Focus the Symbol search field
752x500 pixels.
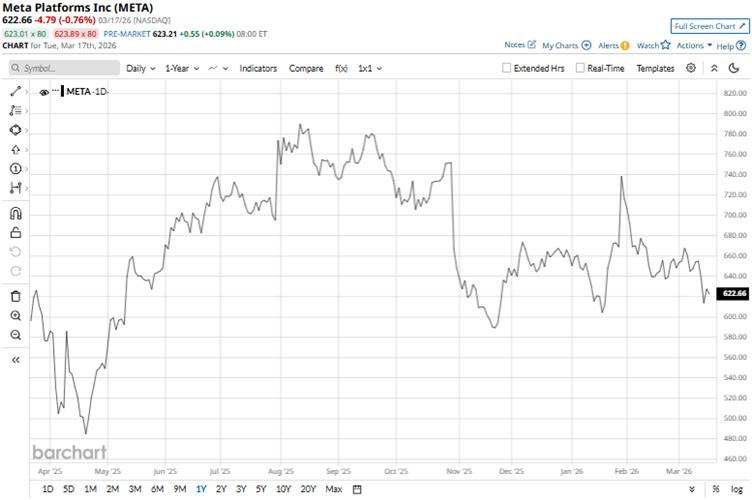[64, 68]
